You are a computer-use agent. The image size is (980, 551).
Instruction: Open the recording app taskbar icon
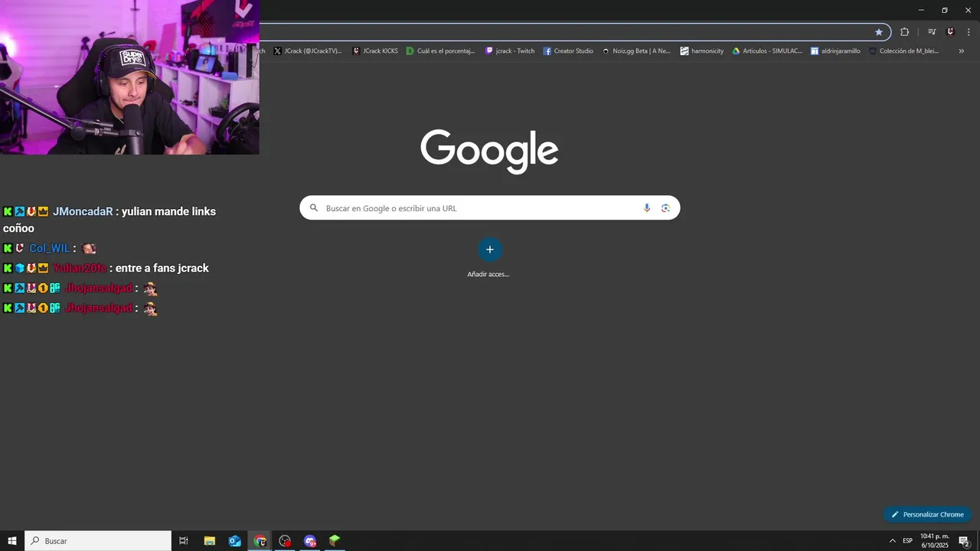[x=285, y=541]
